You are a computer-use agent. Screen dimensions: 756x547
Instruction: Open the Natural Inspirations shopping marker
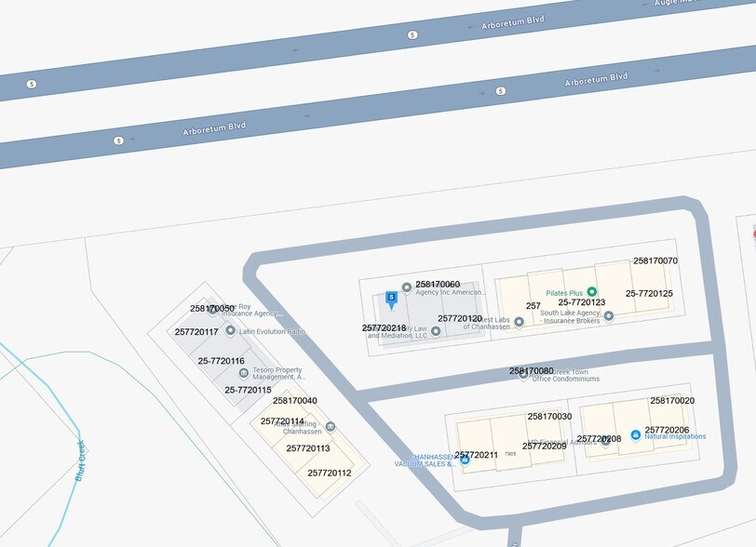pos(635,434)
